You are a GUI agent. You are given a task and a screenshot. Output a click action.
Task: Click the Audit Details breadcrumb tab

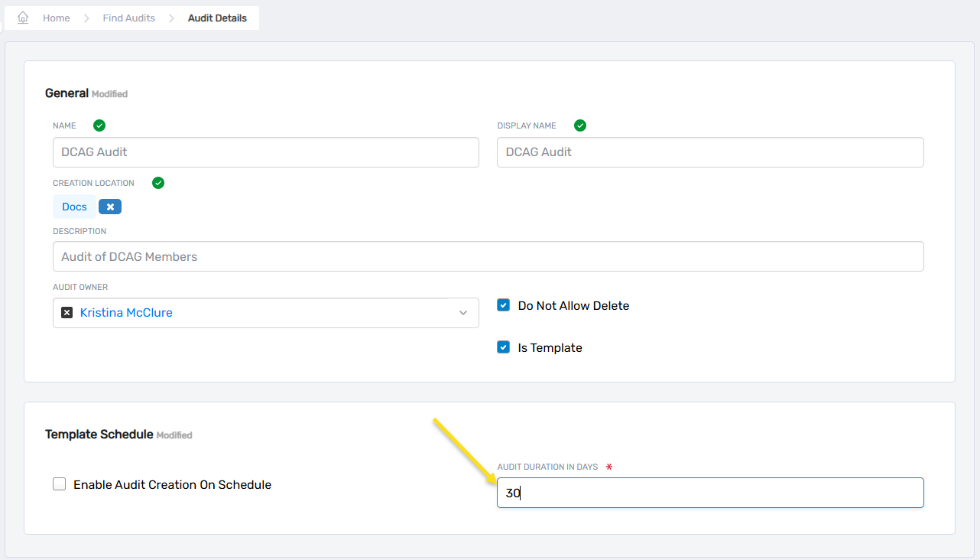[217, 18]
